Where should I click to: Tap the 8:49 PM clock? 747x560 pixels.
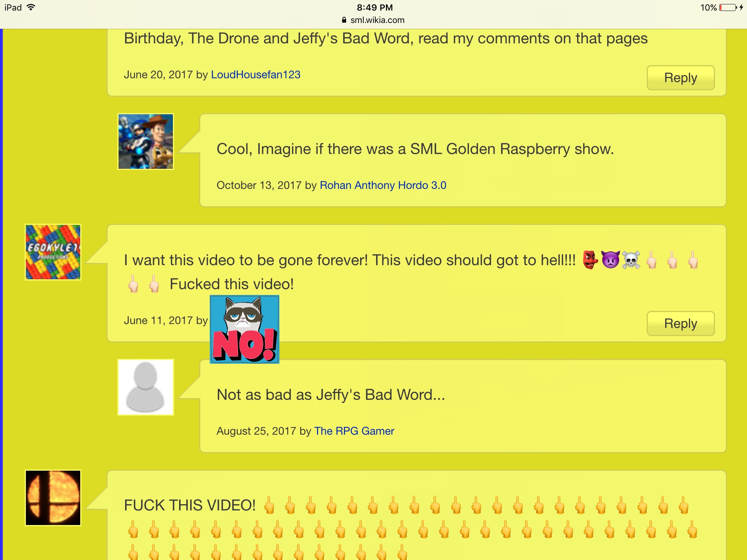pos(375,7)
